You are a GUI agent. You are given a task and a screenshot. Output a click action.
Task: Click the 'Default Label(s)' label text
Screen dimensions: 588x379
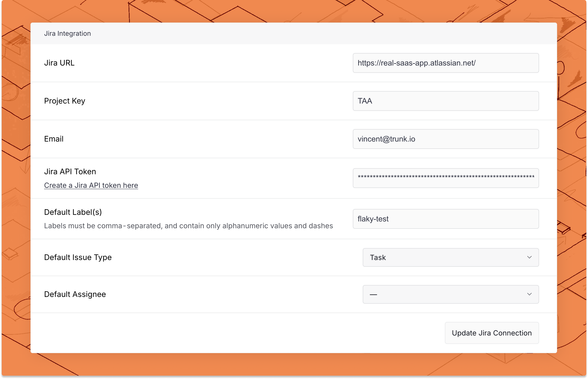pyautogui.click(x=73, y=212)
